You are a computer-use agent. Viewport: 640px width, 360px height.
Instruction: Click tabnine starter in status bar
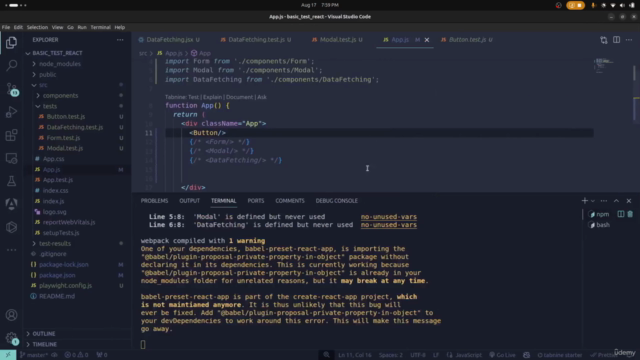coord(560,355)
